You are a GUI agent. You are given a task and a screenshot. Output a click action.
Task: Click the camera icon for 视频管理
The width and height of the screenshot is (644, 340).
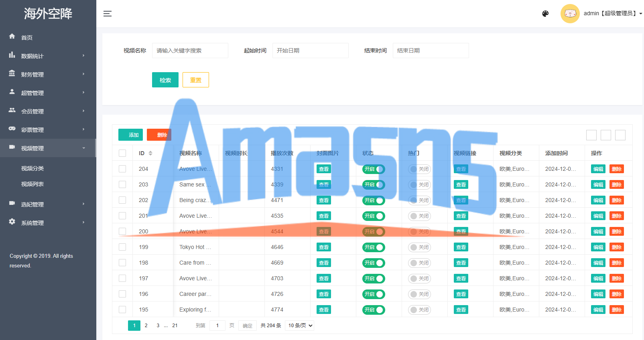coord(12,147)
